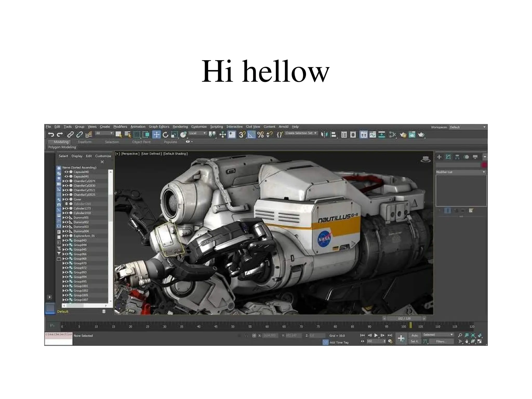Switch to the Modify panel tab
The height and width of the screenshot is (399, 532).
[x=448, y=157]
